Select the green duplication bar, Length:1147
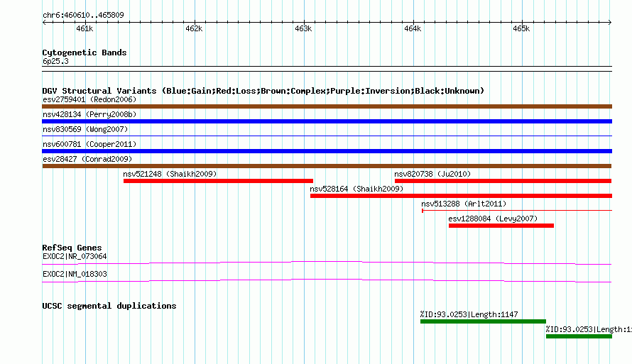 483,321
